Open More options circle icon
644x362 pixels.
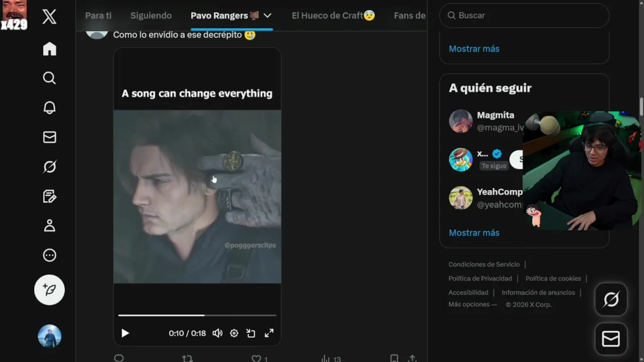(49, 255)
